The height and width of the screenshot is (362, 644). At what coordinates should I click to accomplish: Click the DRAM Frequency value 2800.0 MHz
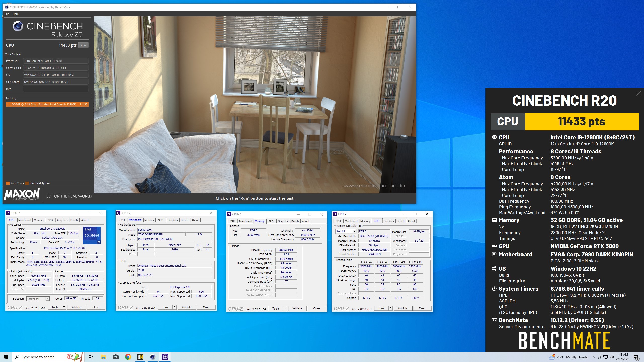coord(286,250)
